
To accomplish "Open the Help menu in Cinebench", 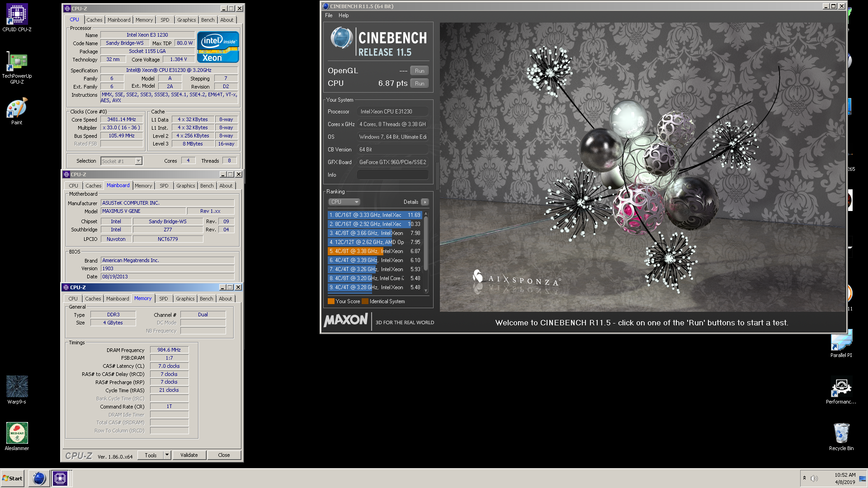I will tap(344, 15).
